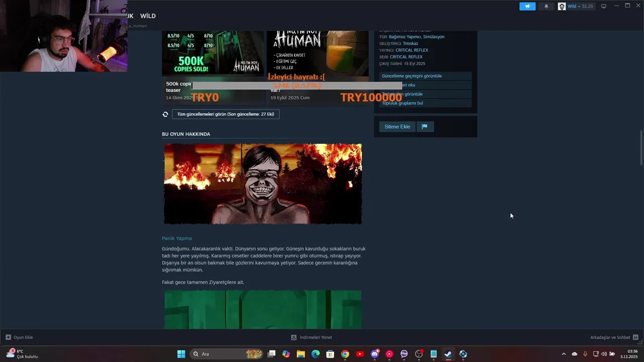Open the 500K copies sold thumbnail
The width and height of the screenshot is (644, 362).
(213, 53)
